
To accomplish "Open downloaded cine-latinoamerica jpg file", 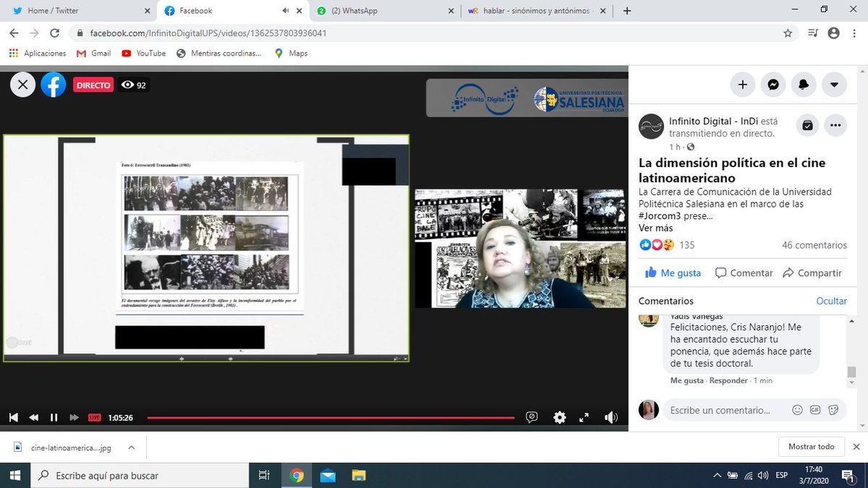I will (x=64, y=447).
